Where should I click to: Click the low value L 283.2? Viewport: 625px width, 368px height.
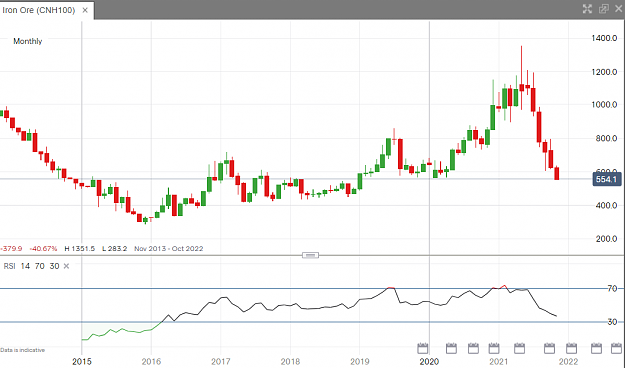[x=114, y=248]
